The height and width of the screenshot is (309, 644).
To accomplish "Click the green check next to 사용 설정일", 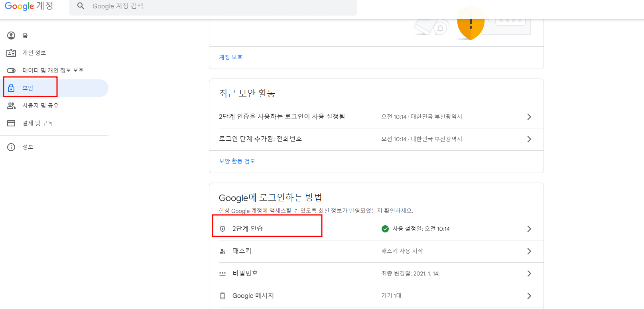I will pyautogui.click(x=385, y=229).
